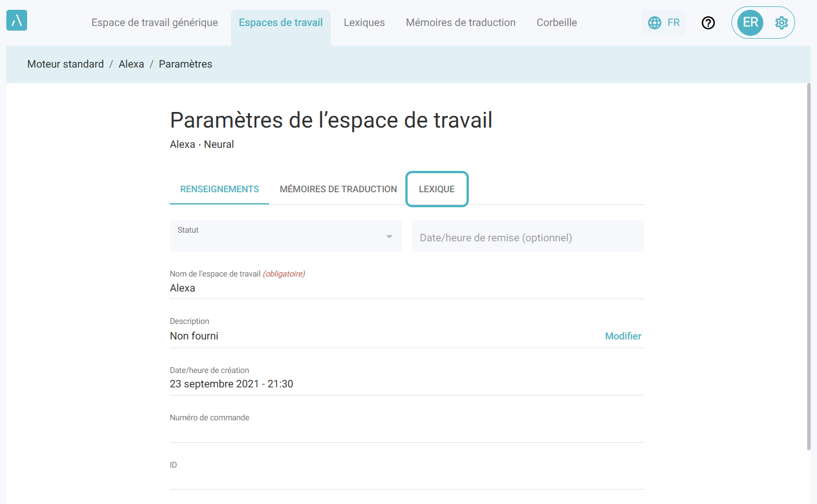Go to Lexiques in top navigation
The image size is (817, 504).
pyautogui.click(x=364, y=23)
